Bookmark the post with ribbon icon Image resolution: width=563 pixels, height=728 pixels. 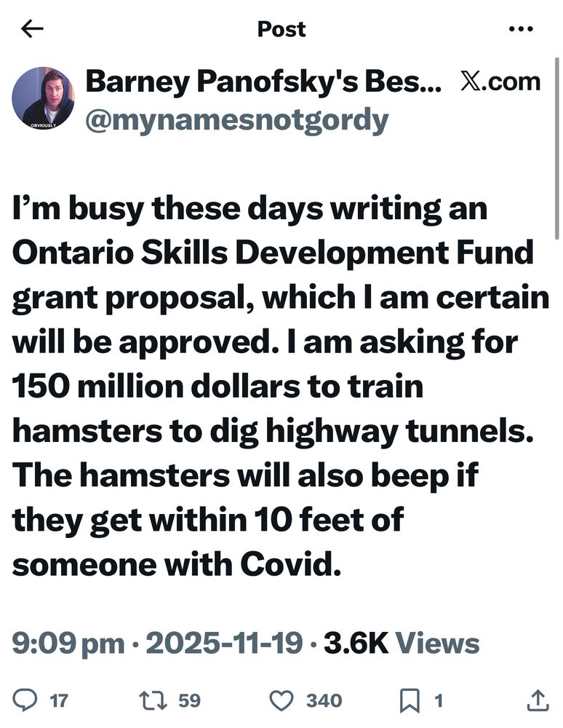tap(410, 700)
